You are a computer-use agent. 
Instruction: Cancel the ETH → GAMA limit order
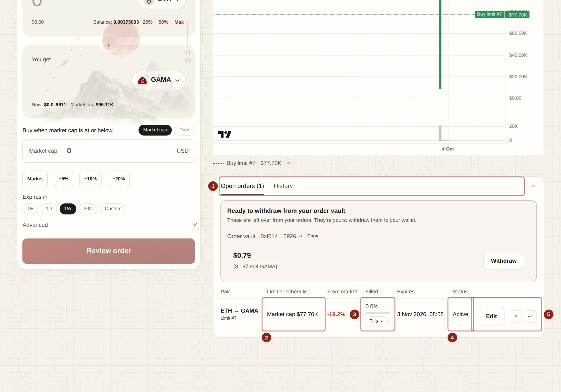pyautogui.click(x=516, y=316)
